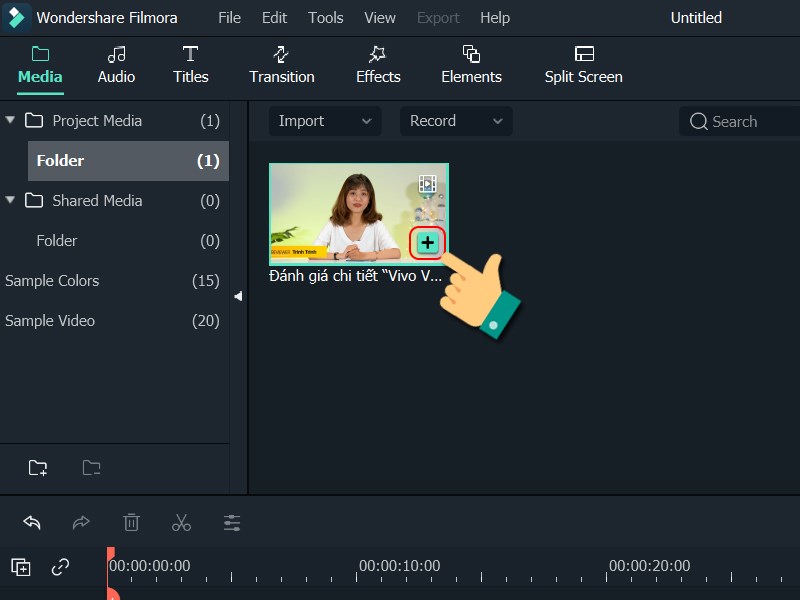Create a new folder using the add-folder icon

[38, 467]
